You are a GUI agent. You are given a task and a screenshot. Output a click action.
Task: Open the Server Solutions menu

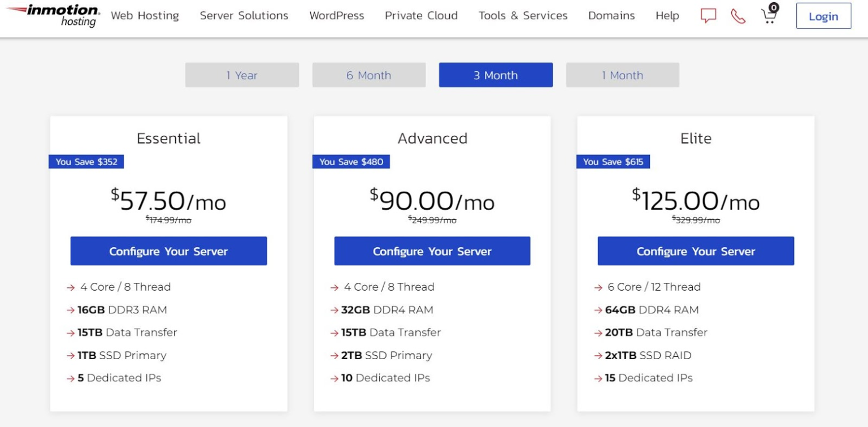[x=244, y=16]
